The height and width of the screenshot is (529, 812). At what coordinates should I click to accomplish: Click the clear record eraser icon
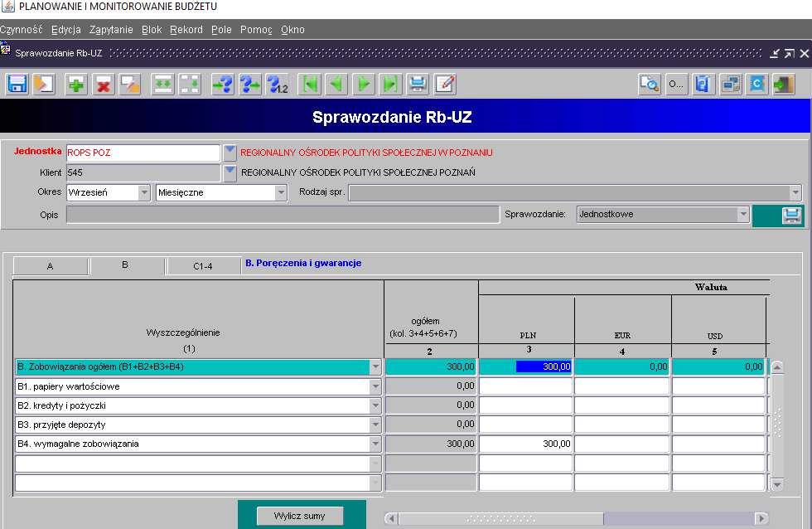point(130,84)
